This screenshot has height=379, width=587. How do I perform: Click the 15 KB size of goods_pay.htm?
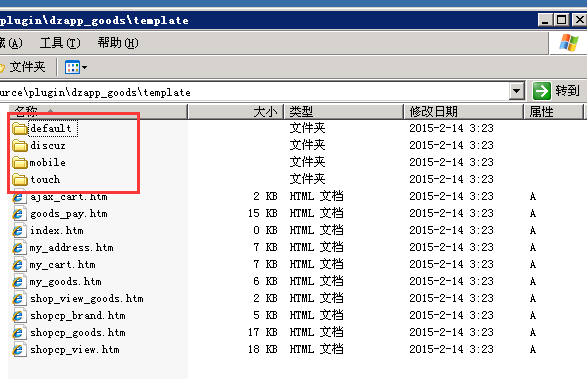tap(262, 213)
